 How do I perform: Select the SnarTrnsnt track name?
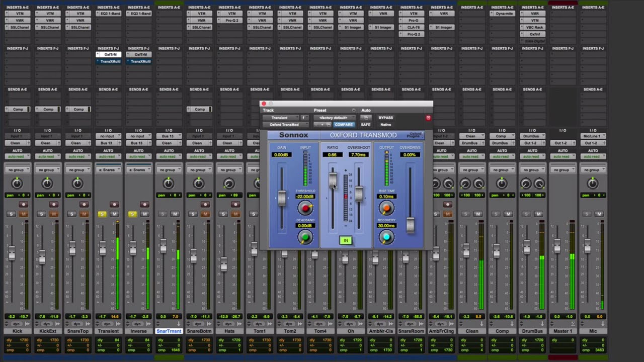point(169,331)
